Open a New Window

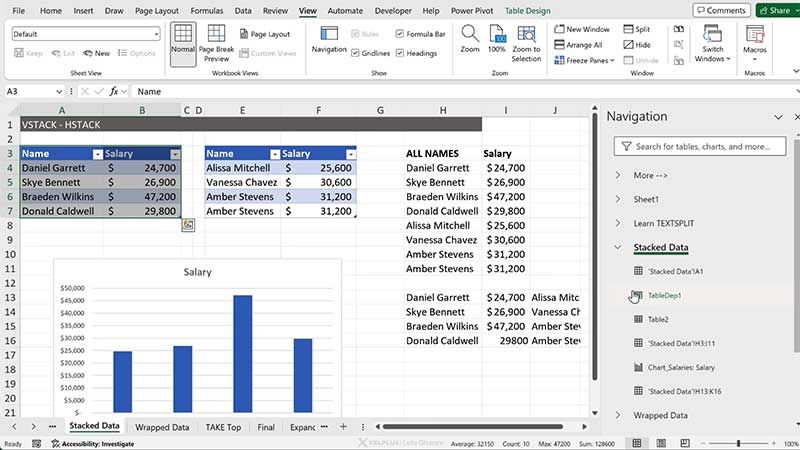(582, 29)
